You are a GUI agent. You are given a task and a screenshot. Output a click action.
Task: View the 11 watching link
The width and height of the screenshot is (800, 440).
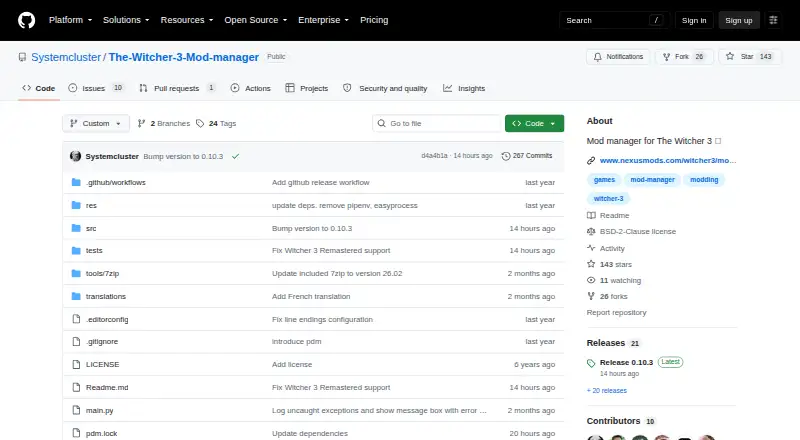click(614, 280)
